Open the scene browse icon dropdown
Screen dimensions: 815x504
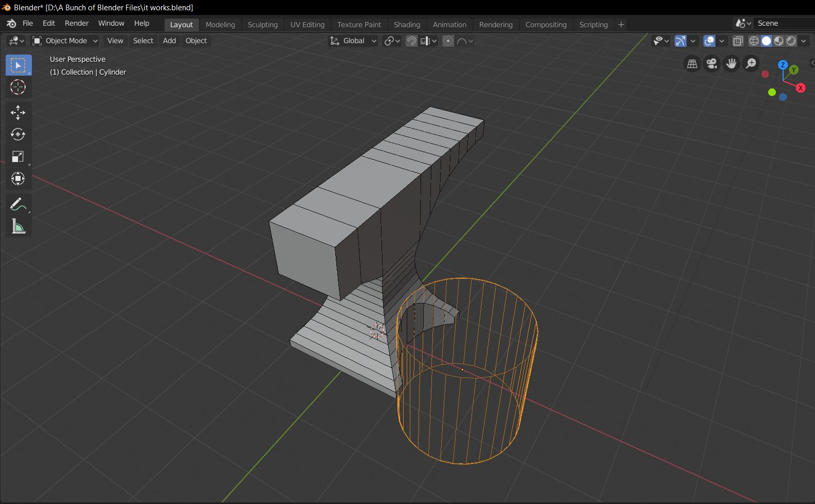pyautogui.click(x=744, y=23)
